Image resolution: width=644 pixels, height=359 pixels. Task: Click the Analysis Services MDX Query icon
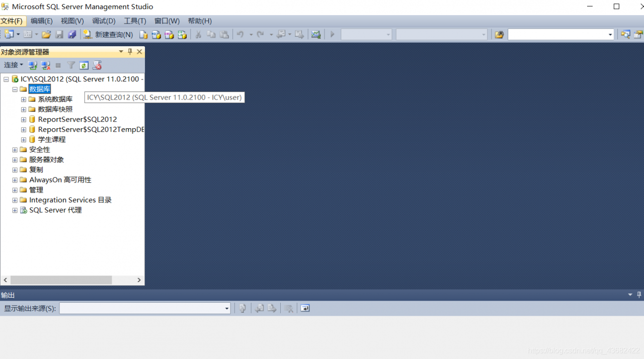156,34
